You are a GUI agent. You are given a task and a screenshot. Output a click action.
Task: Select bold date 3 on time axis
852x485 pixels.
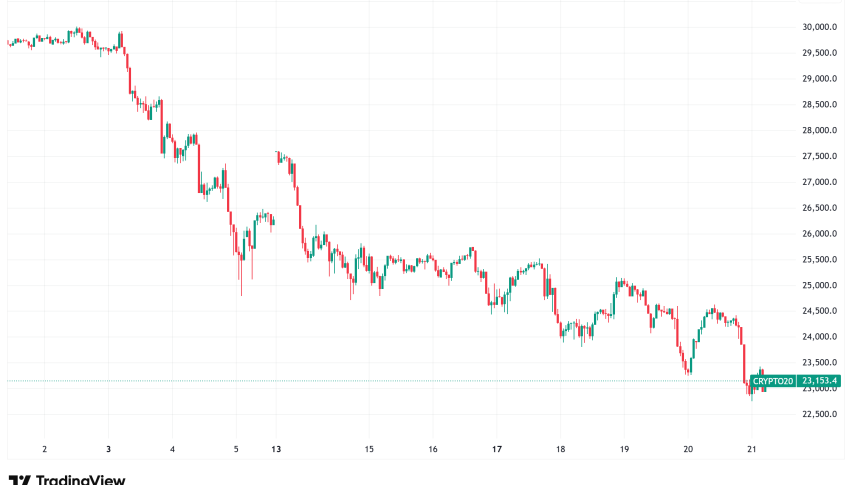[108, 450]
